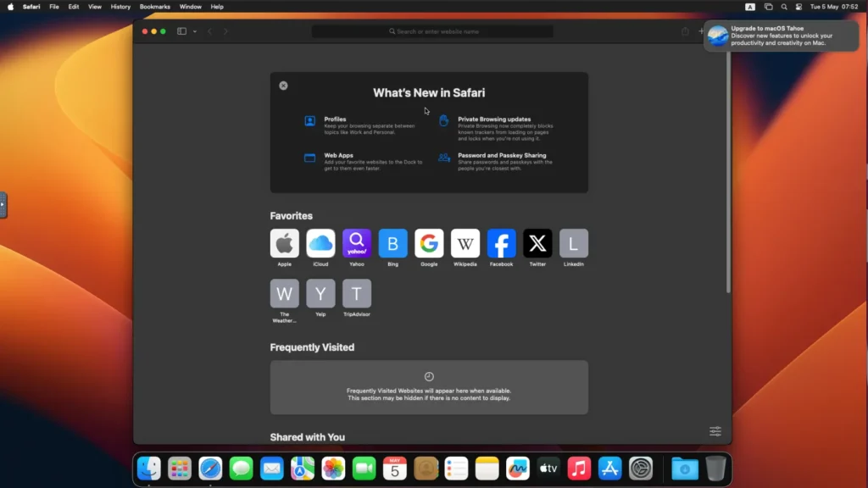868x488 pixels.
Task: Open the Edit menu
Action: pos(73,7)
